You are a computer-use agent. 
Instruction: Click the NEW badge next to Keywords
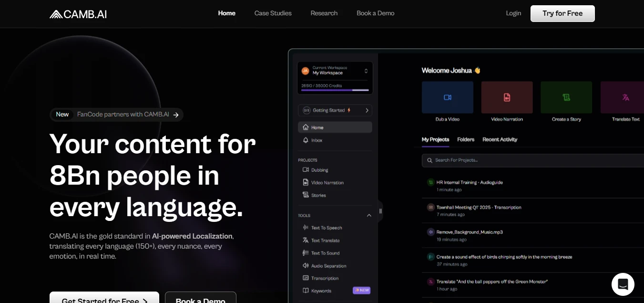[361, 290]
